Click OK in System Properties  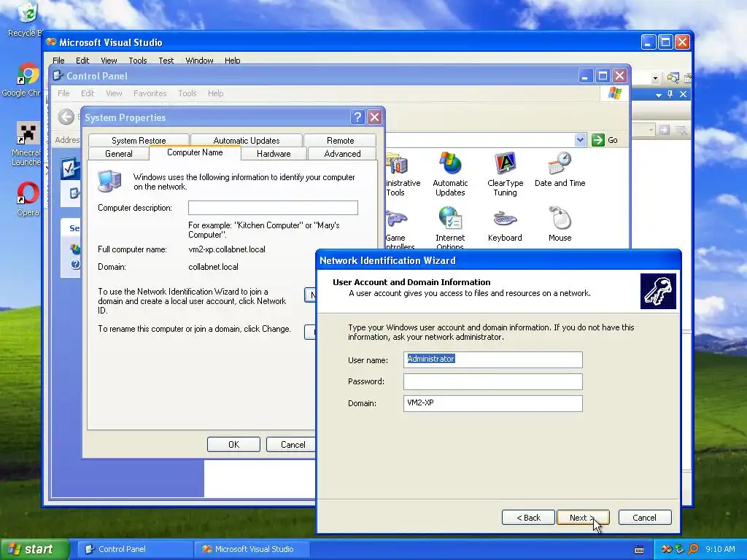[x=233, y=444]
